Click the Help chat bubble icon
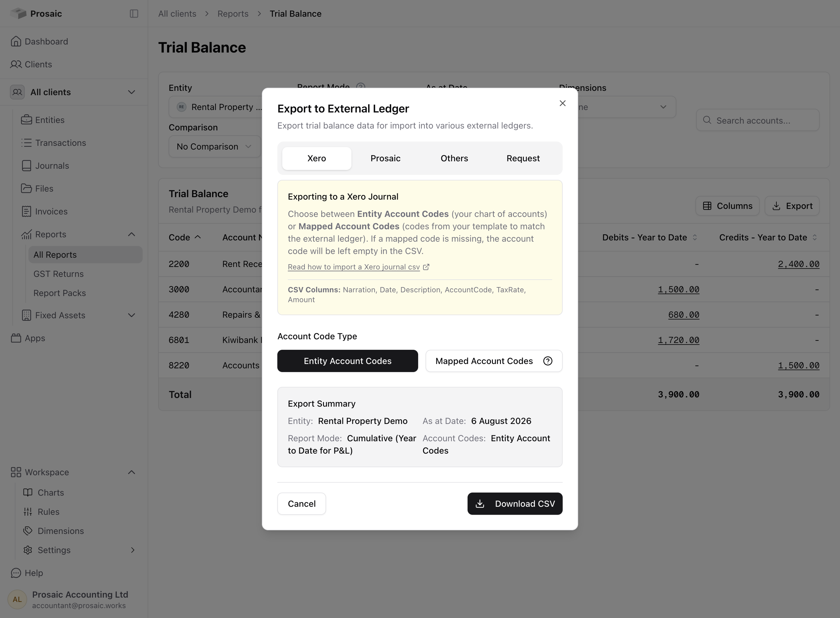The height and width of the screenshot is (618, 840). [16, 573]
